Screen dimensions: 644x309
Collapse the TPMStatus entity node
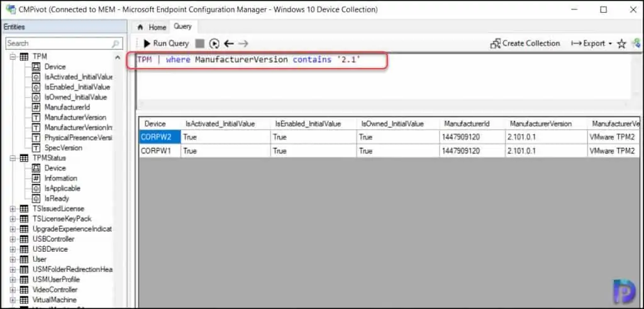coord(13,158)
